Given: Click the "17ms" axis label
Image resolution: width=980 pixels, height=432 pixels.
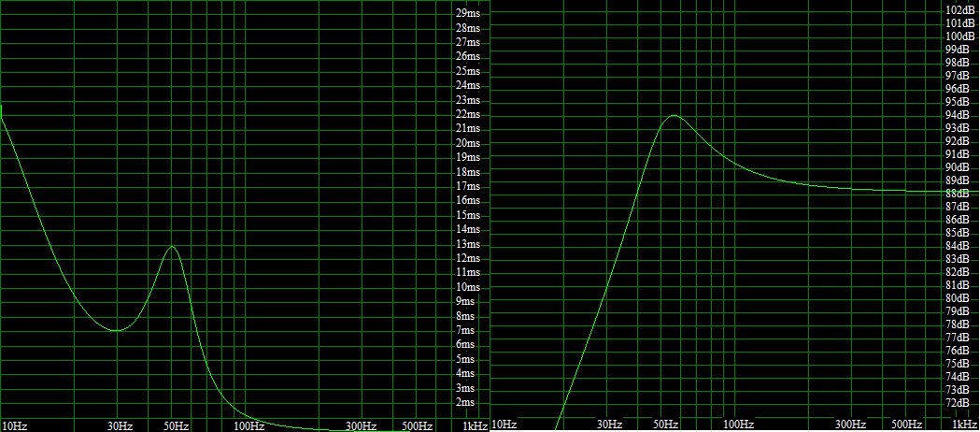Looking at the screenshot, I should point(468,186).
